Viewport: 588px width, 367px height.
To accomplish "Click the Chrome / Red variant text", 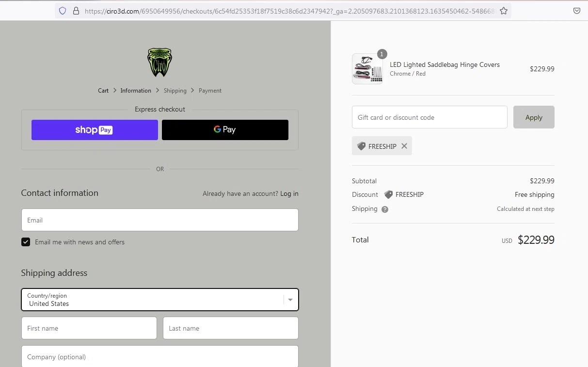I will coord(408,74).
